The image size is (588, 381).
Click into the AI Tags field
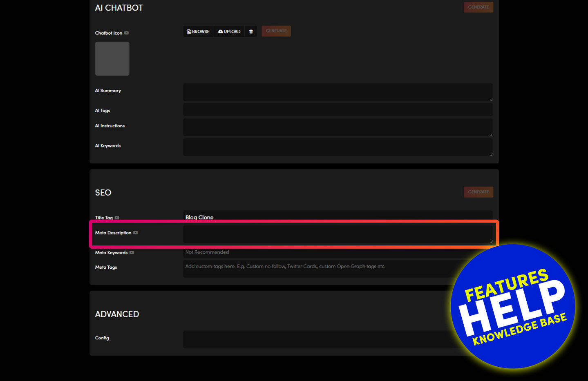[337, 110]
